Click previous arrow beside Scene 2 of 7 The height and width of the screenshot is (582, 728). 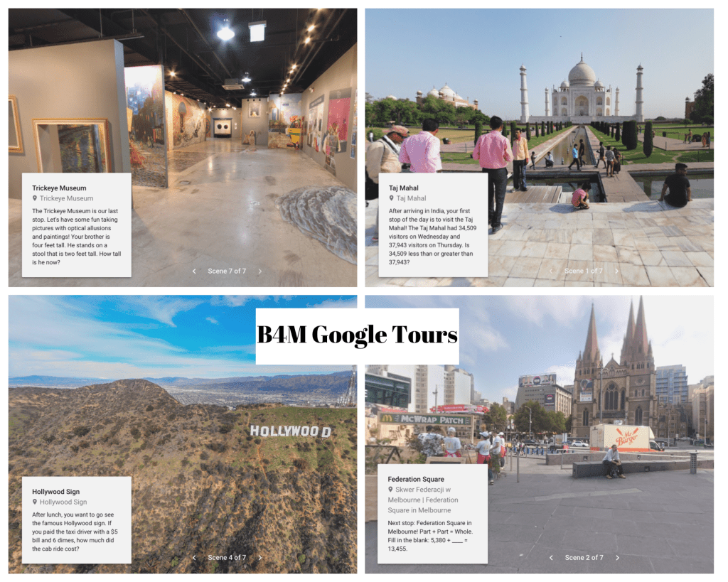click(x=551, y=558)
